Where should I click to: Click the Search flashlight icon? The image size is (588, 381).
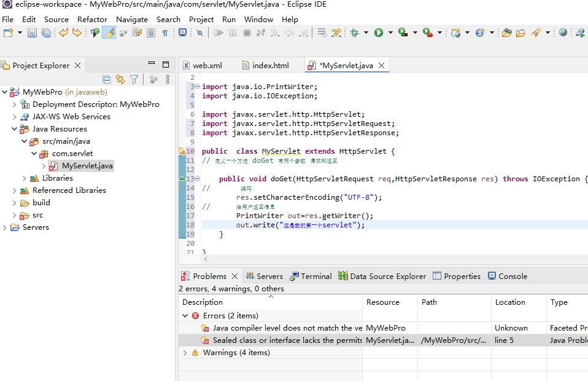[535, 33]
